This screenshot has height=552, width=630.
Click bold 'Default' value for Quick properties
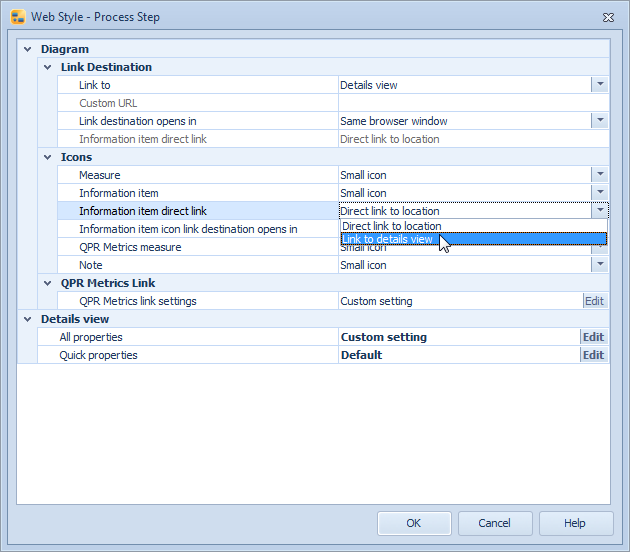click(362, 355)
